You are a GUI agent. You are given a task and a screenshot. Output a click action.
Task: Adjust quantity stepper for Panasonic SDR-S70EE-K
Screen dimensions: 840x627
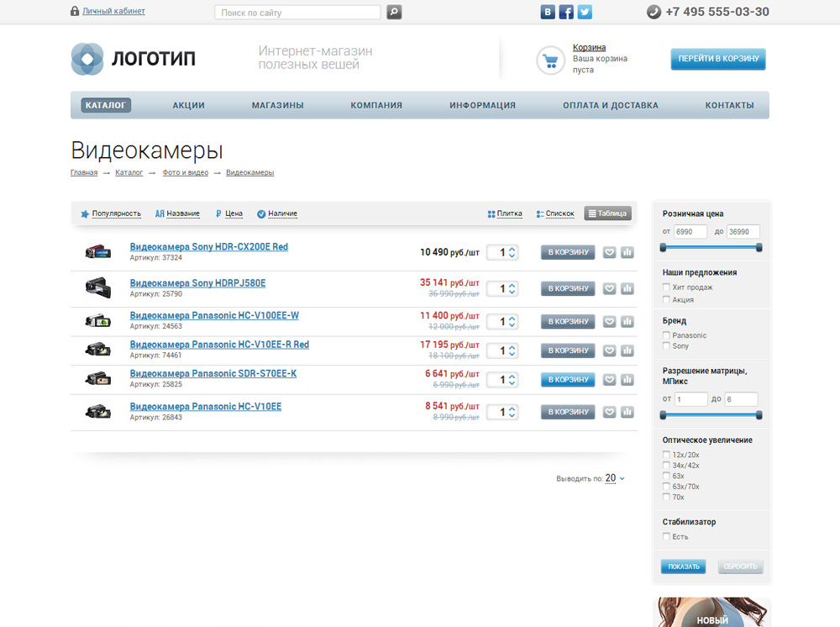click(x=512, y=379)
